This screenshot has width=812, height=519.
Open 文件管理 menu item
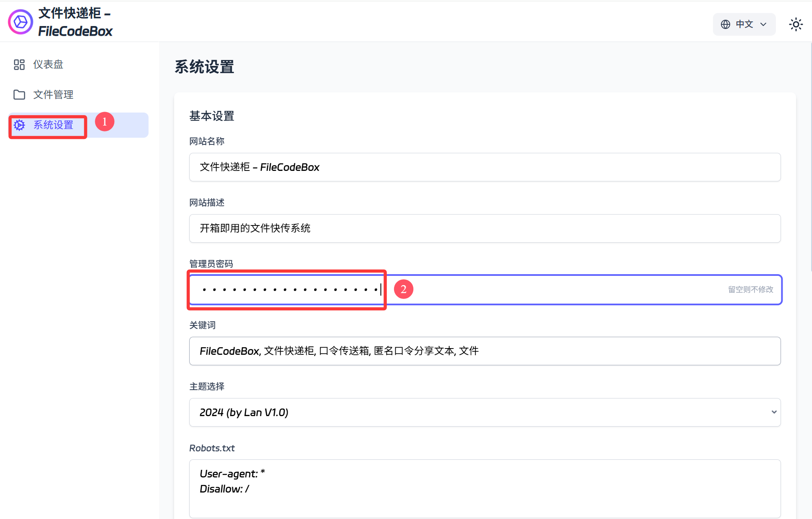(x=53, y=94)
